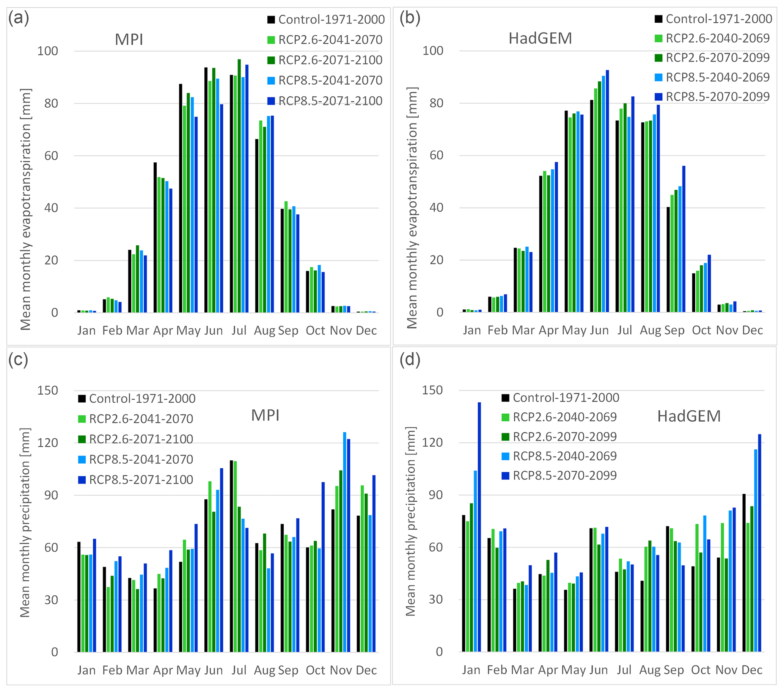This screenshot has height=692, width=784.
Task: Click dark blue June bar in panel (b)
Action: click(607, 191)
